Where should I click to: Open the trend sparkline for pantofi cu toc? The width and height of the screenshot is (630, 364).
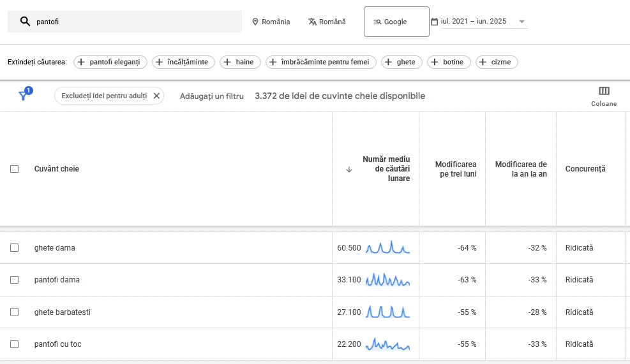(x=387, y=344)
